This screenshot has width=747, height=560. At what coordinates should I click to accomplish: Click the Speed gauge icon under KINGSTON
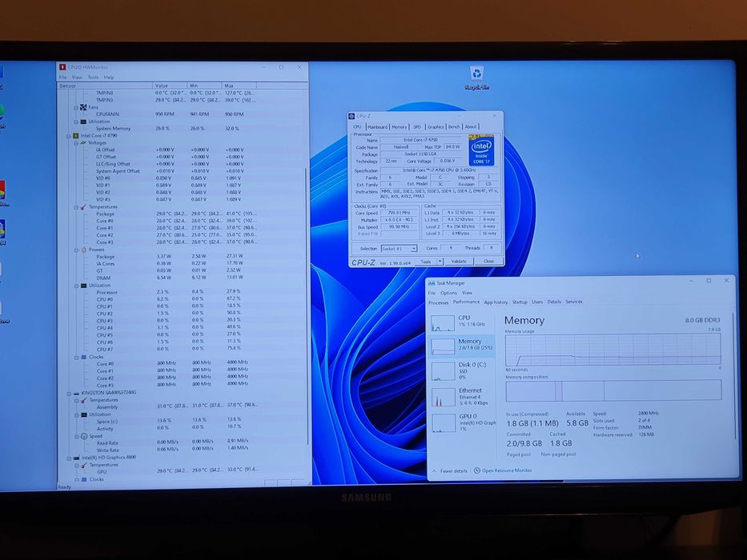[x=84, y=436]
